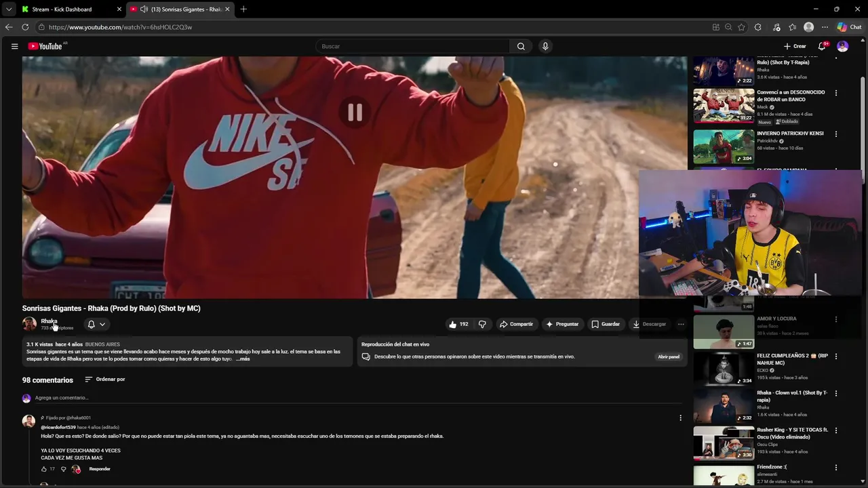Click the Crear button
The width and height of the screenshot is (868, 488).
click(795, 46)
